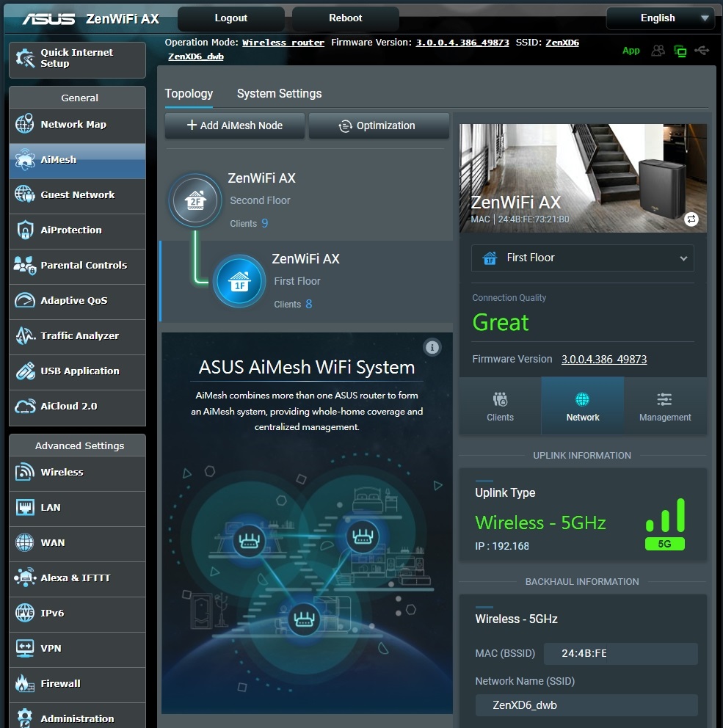
Task: Click the users status icon in header
Action: click(x=658, y=51)
